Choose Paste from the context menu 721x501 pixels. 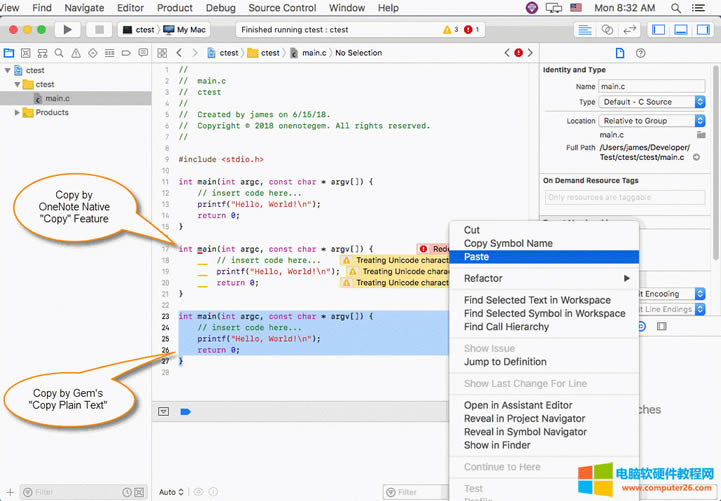click(x=476, y=257)
